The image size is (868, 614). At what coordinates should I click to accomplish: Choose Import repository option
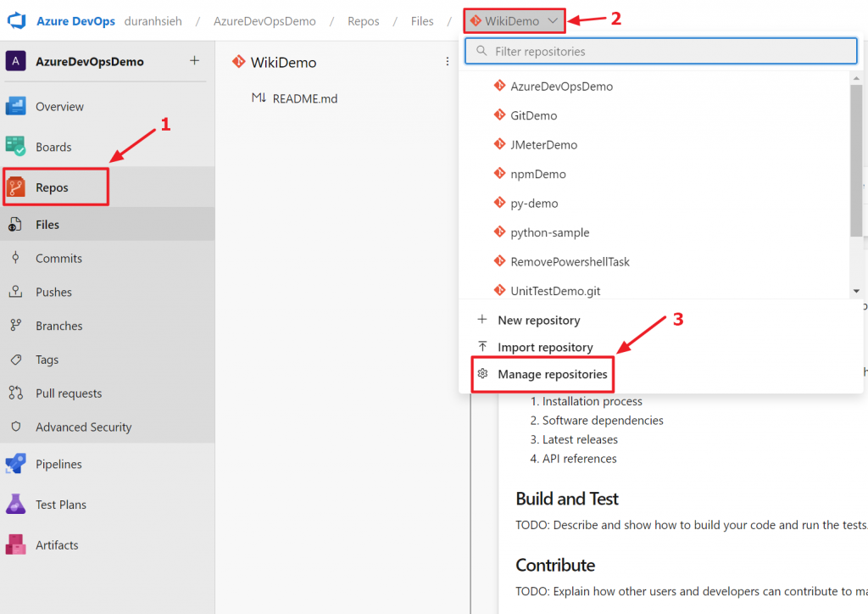coord(545,347)
